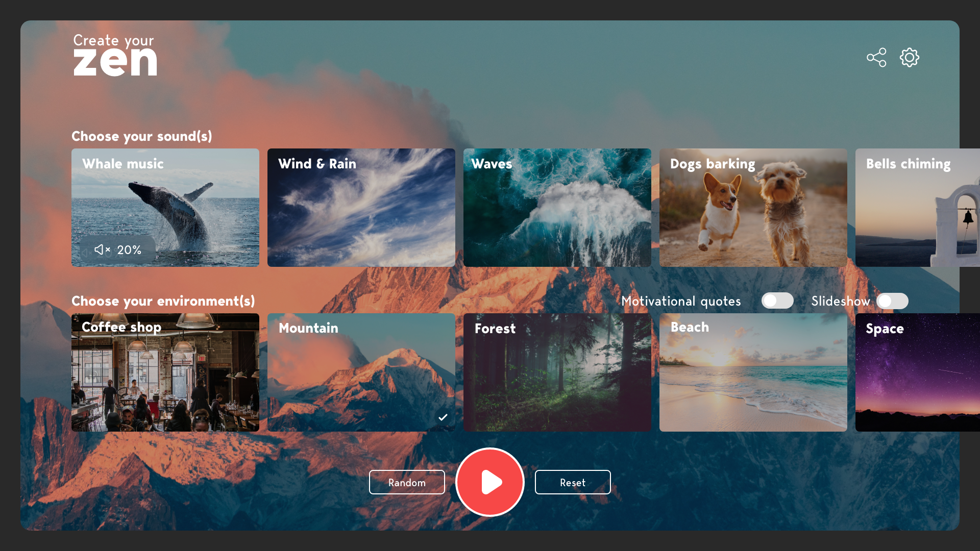The image size is (980, 551).
Task: Choose the Beach environment
Action: pos(753,372)
